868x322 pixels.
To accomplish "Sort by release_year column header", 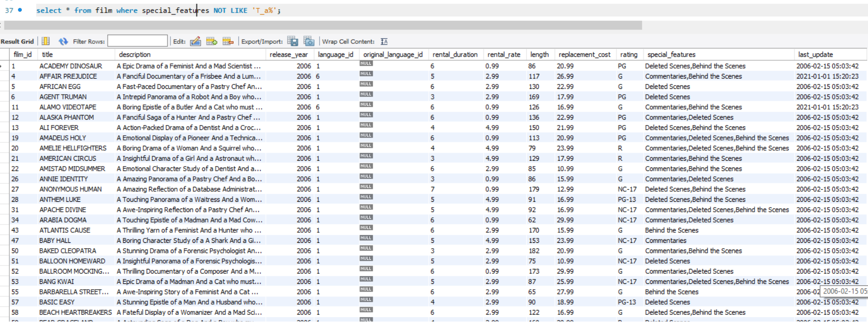I will 289,55.
